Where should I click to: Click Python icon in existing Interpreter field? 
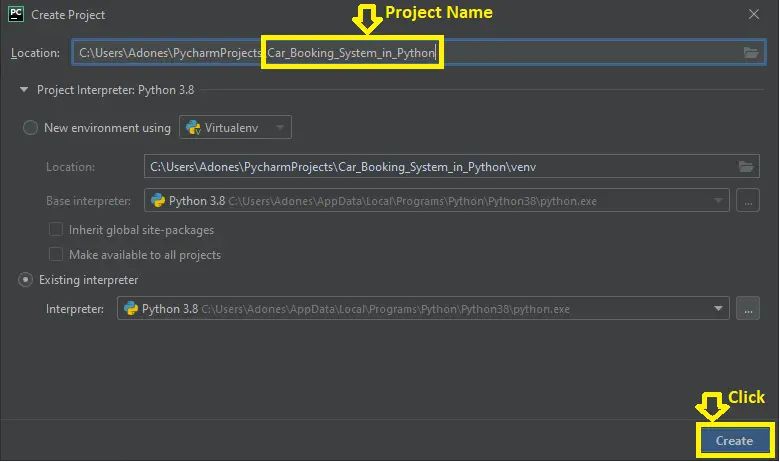[131, 308]
